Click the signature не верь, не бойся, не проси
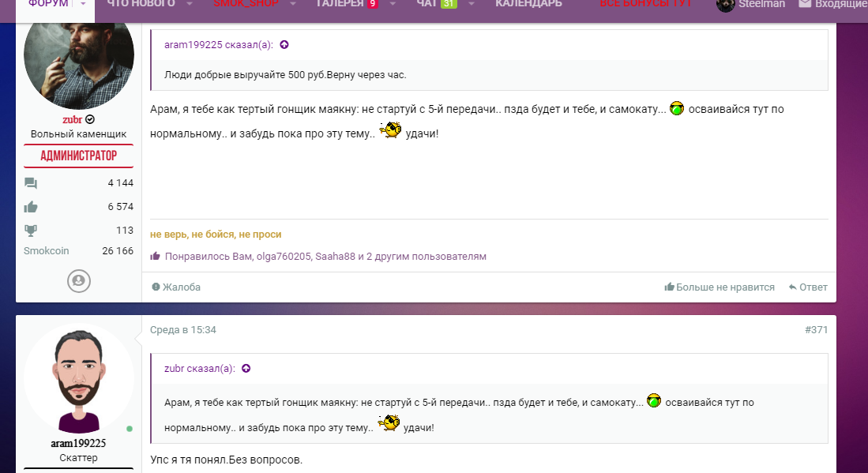Viewport: 868px width, 473px height. click(216, 234)
